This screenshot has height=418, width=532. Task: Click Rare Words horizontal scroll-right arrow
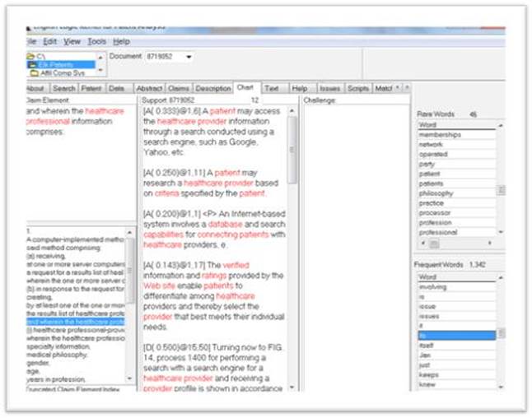point(490,243)
